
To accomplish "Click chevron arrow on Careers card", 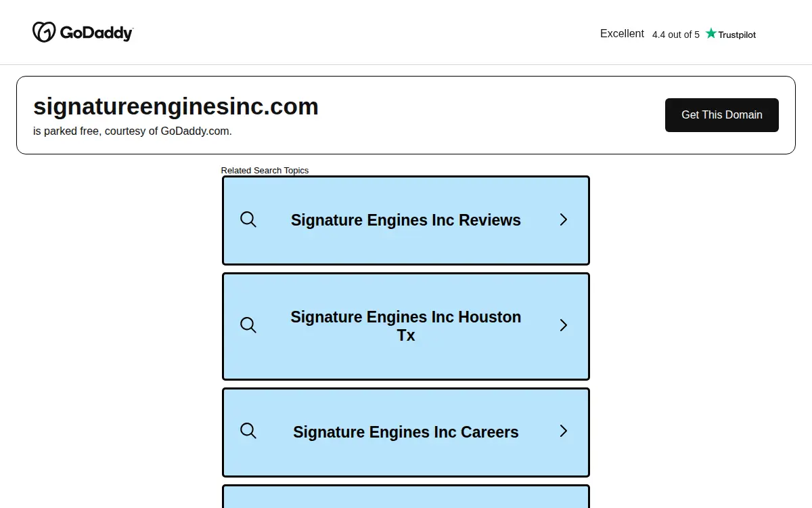I will point(563,431).
